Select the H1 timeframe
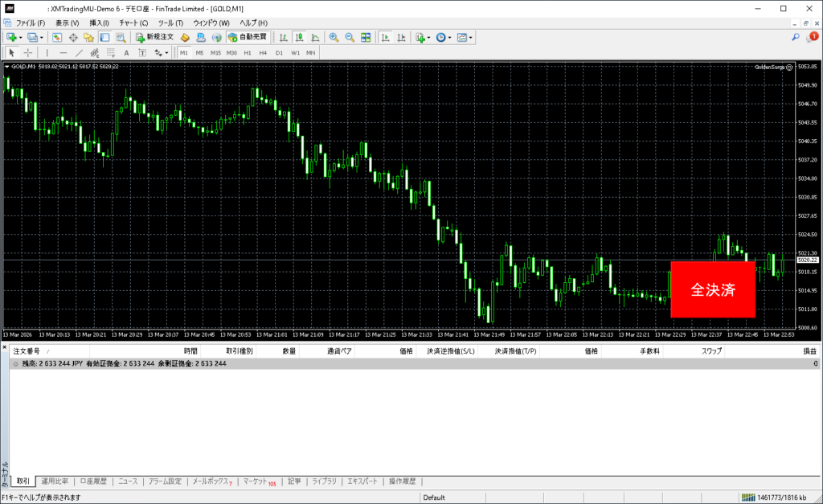 (248, 52)
